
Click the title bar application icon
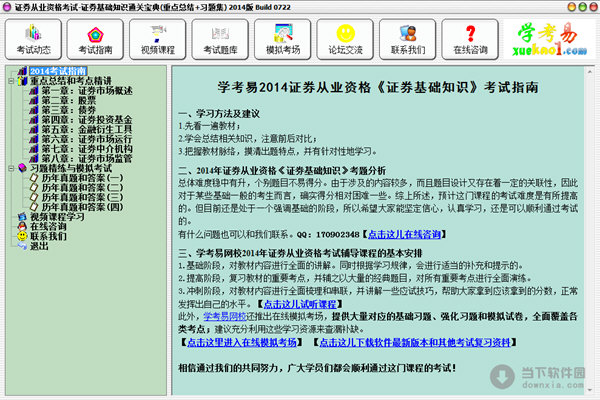(x=7, y=7)
